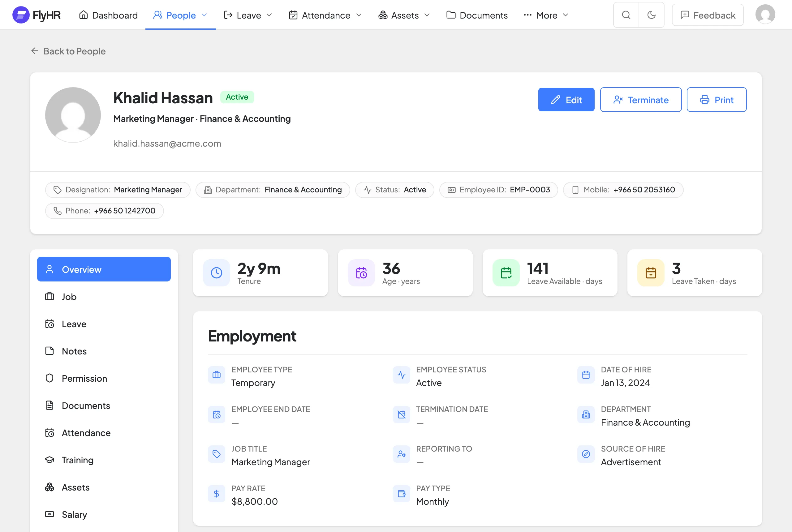Screen dimensions: 792x532
Task: Click the Employee Status pulse icon
Action: point(402,375)
